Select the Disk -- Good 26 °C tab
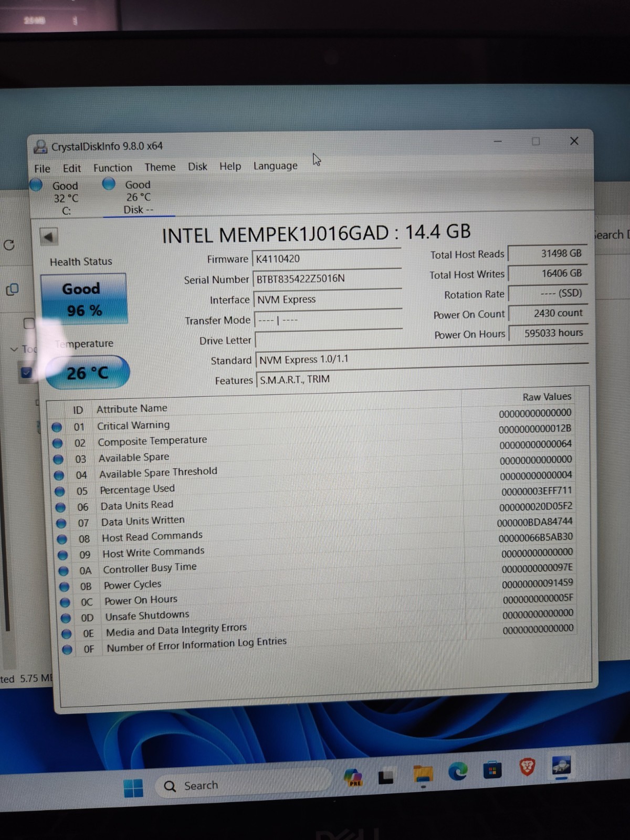The height and width of the screenshot is (840, 630). click(x=139, y=197)
